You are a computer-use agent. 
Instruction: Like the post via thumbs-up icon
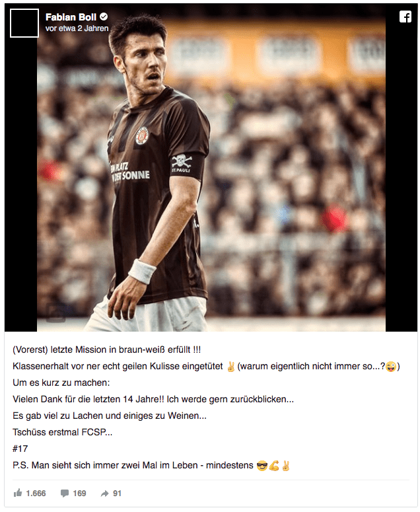[x=18, y=493]
